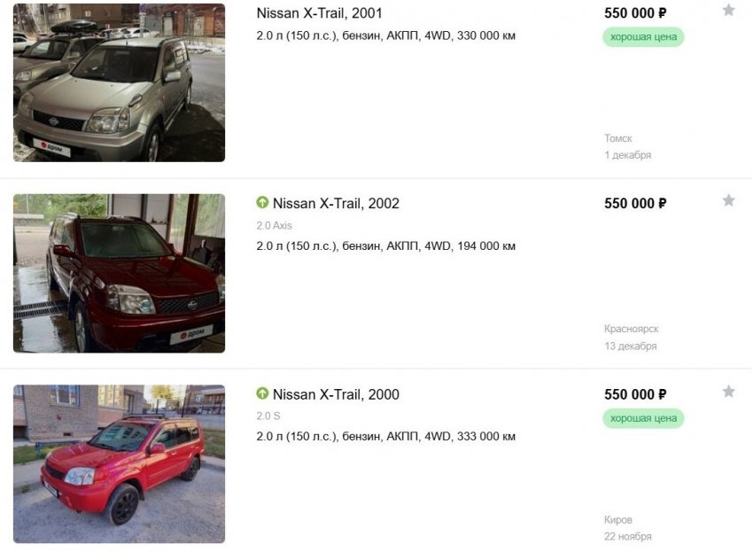The height and width of the screenshot is (560, 753).
Task: Click the good price badge on 2001 listing
Action: coord(643,37)
